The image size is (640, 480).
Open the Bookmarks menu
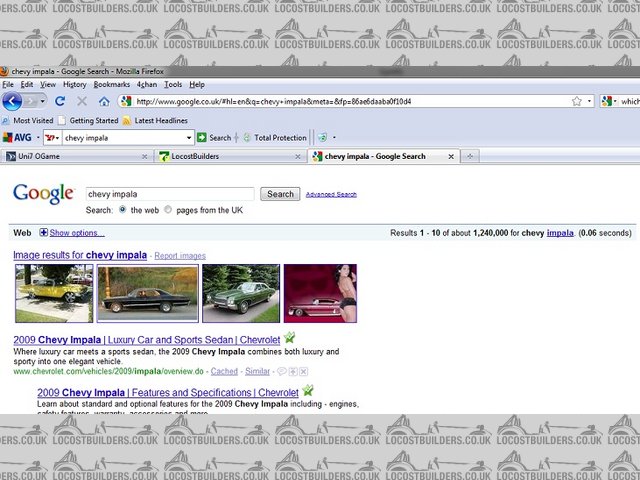point(111,85)
